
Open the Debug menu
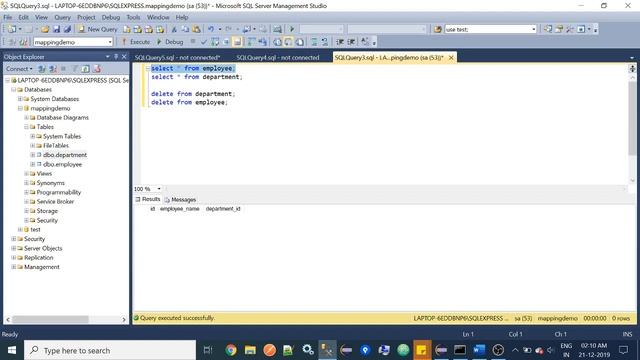(x=111, y=17)
